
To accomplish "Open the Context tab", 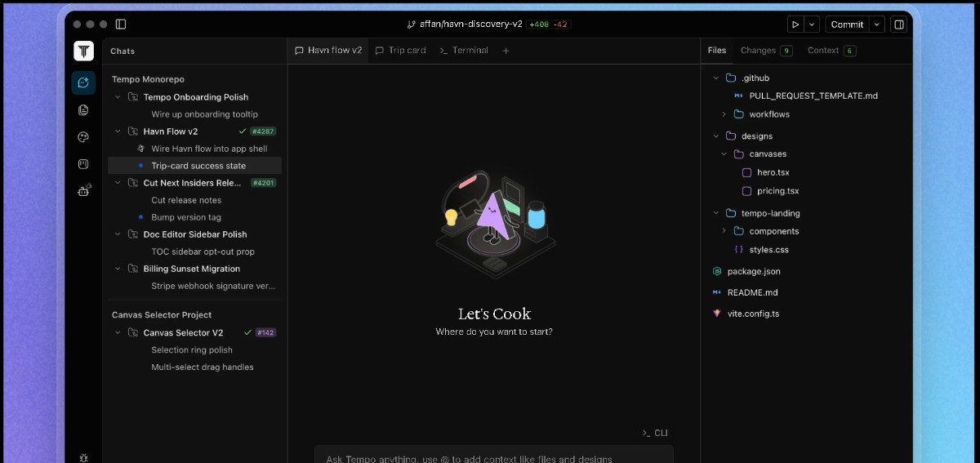I will [831, 51].
